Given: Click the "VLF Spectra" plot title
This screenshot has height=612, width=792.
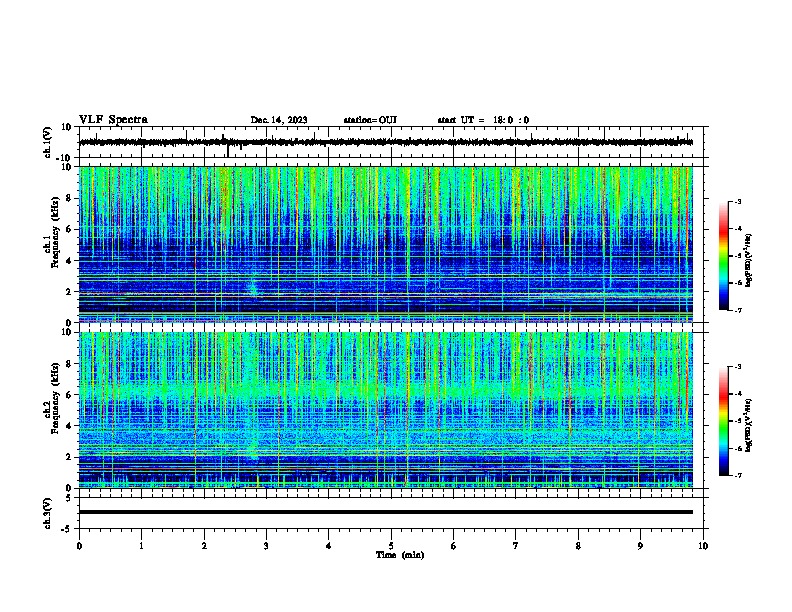Looking at the screenshot, I should (x=113, y=119).
